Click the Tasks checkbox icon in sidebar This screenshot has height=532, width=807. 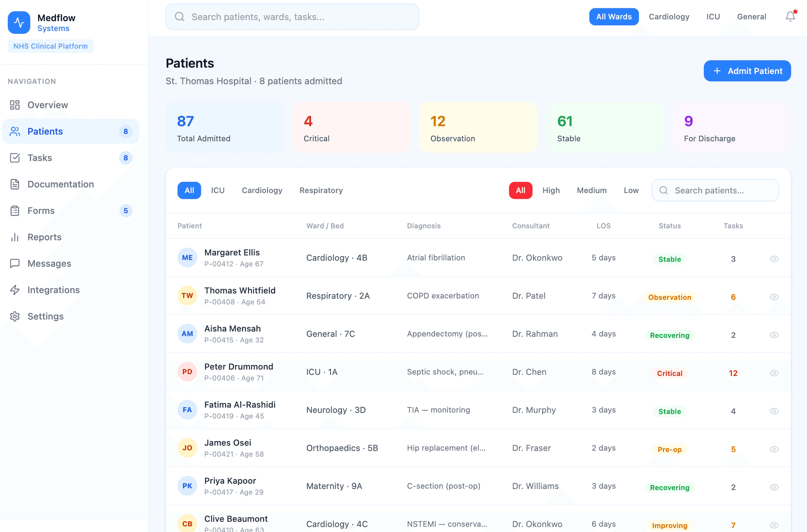point(15,158)
